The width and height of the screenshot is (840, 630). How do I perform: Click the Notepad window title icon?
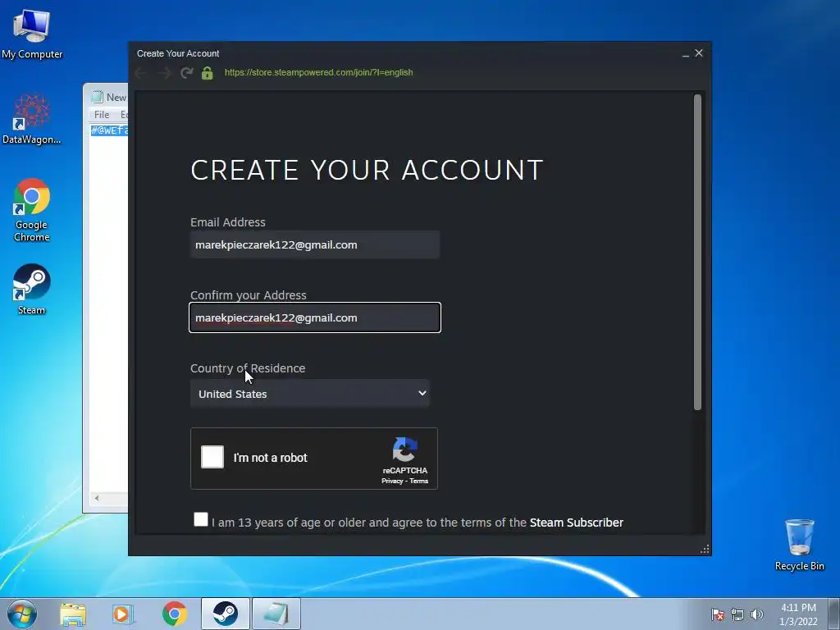point(97,97)
